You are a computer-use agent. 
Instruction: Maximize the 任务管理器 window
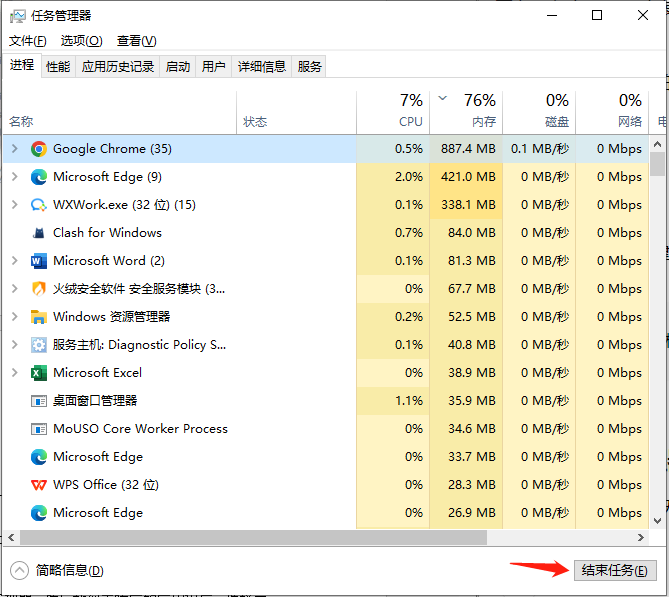click(x=597, y=16)
